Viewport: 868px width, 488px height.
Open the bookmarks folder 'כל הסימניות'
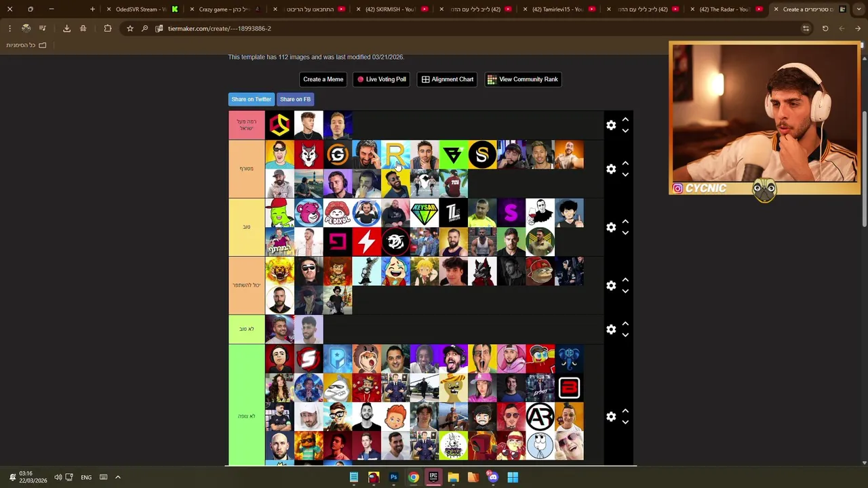26,45
